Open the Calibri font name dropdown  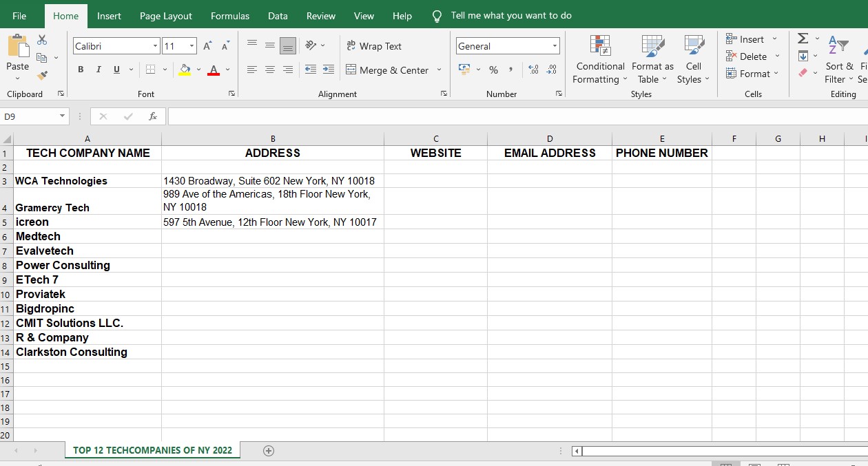tap(155, 46)
